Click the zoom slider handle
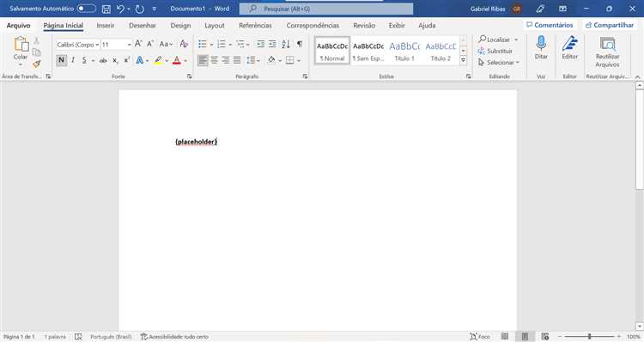Screen dimensions: 644x342 [x=589, y=337]
